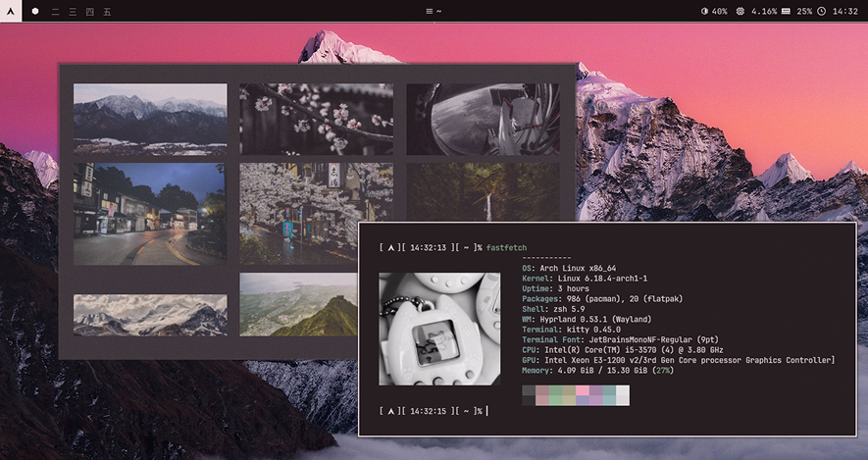Click the 'GPU: Intel Xeon E3-1200' line
The image size is (868, 460).
tap(678, 360)
